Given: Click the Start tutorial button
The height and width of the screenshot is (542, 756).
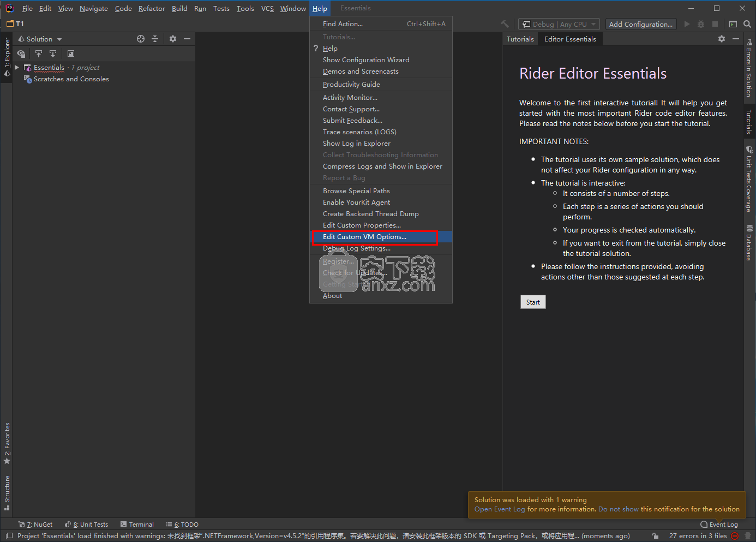Looking at the screenshot, I should pos(533,302).
